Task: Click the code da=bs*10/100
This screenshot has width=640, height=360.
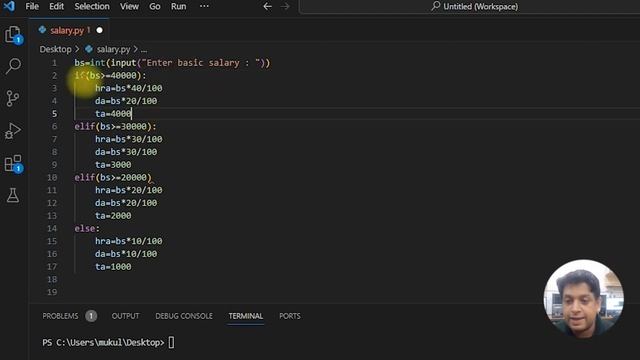Action: click(126, 254)
